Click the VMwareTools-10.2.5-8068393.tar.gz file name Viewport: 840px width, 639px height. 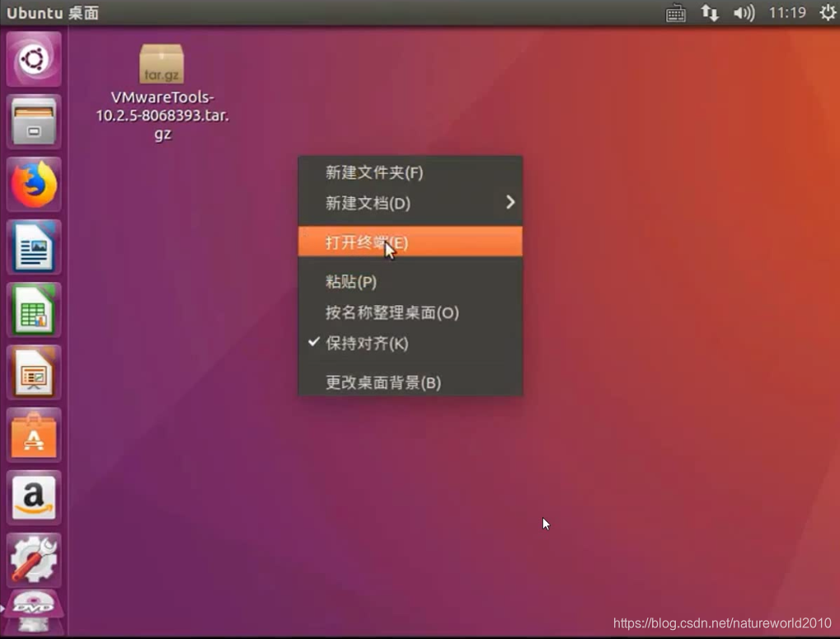pyautogui.click(x=162, y=115)
